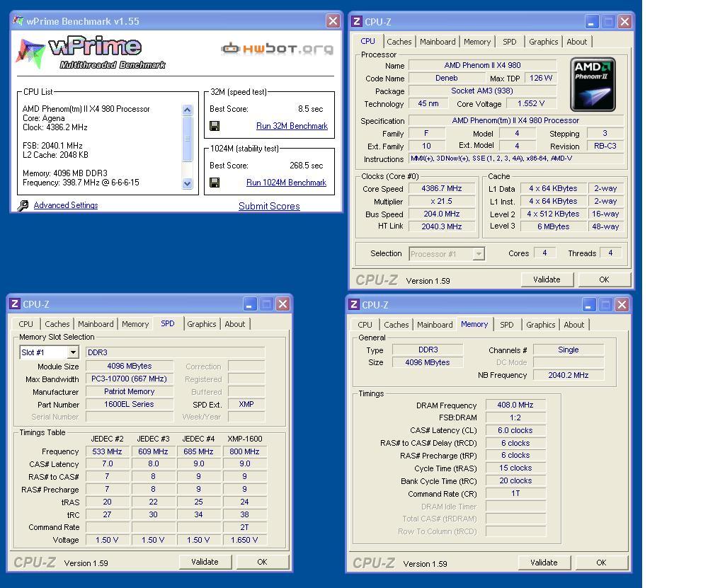Click Validate in the CPU-Z Memory window

pyautogui.click(x=544, y=563)
